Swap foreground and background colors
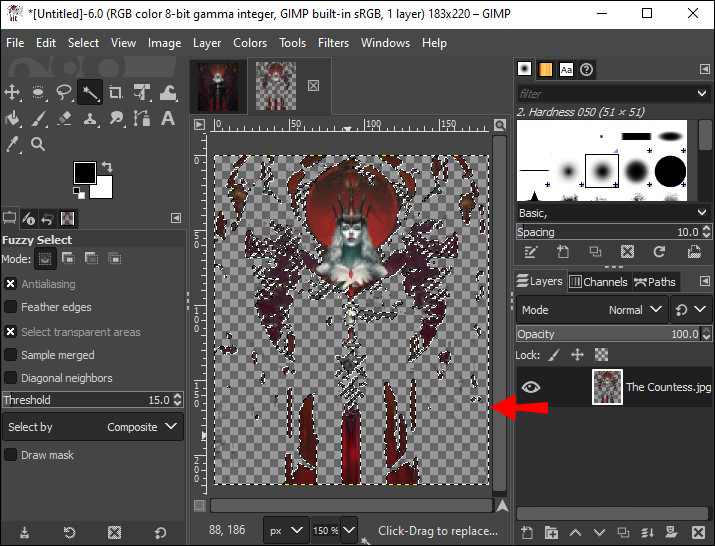 click(107, 166)
